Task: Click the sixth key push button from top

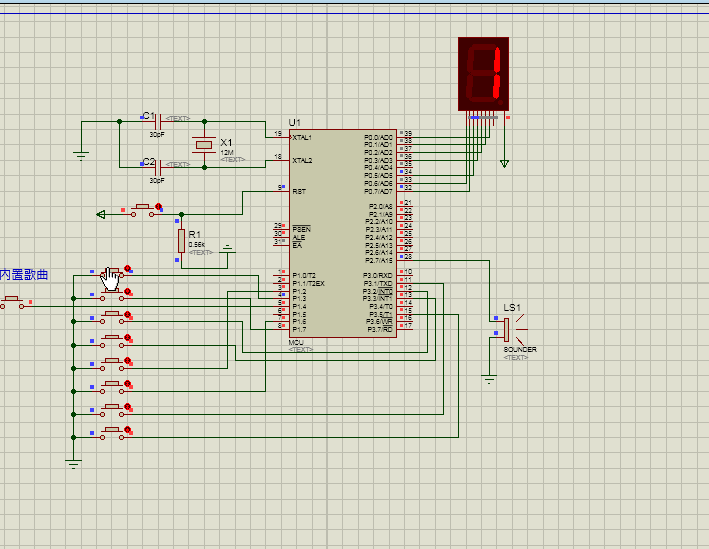Action: (x=112, y=388)
